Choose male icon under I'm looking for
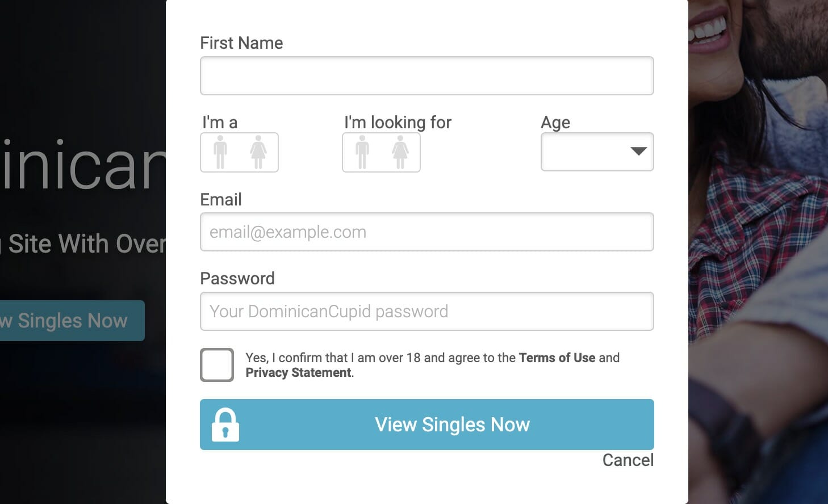The height and width of the screenshot is (504, 828). click(362, 152)
